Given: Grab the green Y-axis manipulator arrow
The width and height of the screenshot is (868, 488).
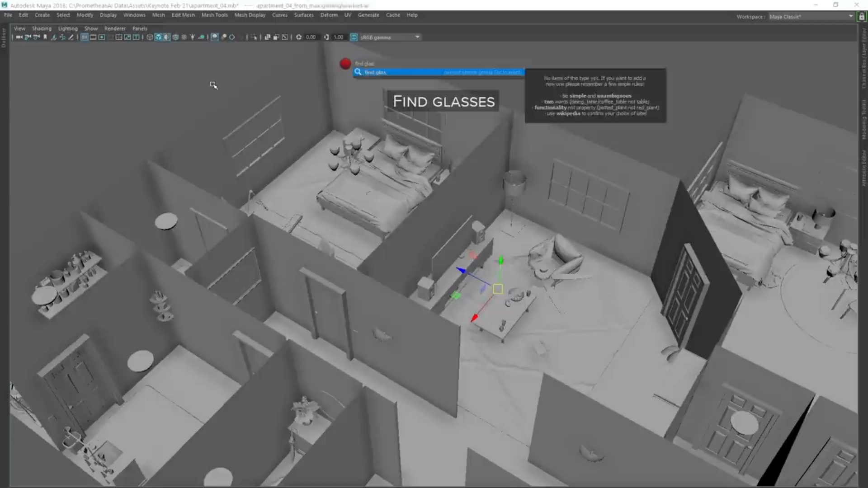Looking at the screenshot, I should (500, 261).
